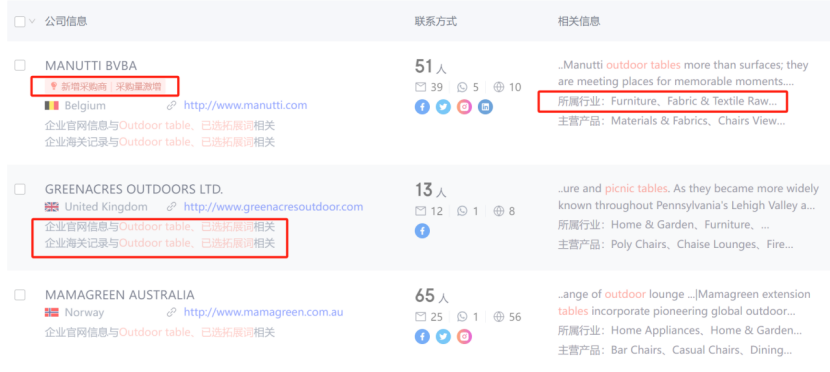The image size is (830, 372).
Task: Click the Manutti outdoor tables description snippet
Action: pyautogui.click(x=683, y=74)
